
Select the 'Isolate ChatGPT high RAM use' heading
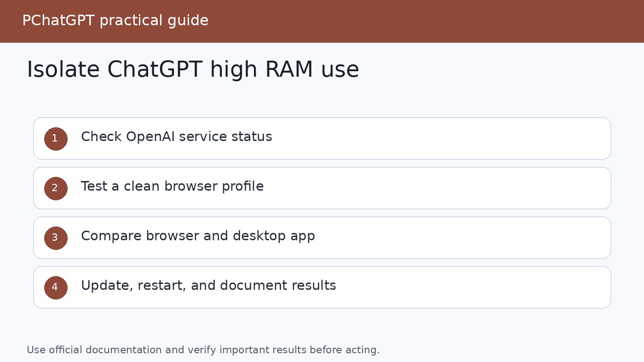193,70
